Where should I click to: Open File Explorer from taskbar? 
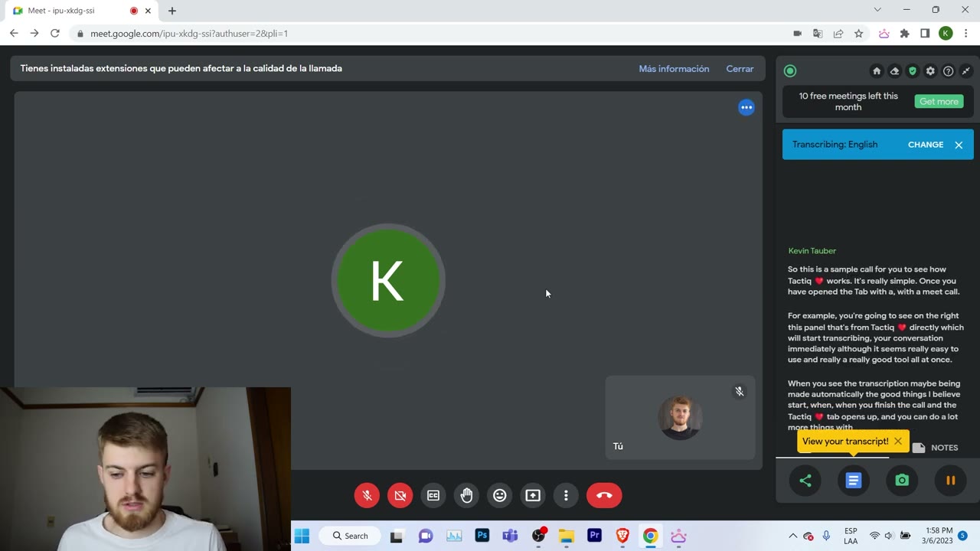point(566,536)
